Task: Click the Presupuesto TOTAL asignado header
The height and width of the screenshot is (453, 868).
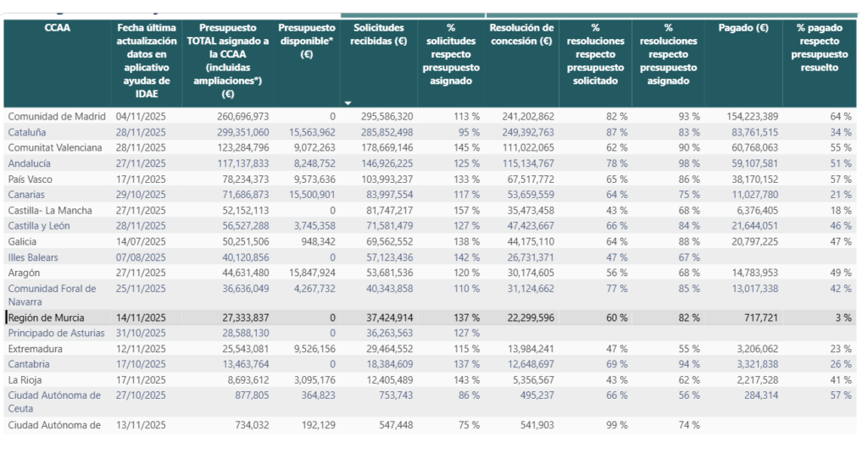Action: coord(227,61)
